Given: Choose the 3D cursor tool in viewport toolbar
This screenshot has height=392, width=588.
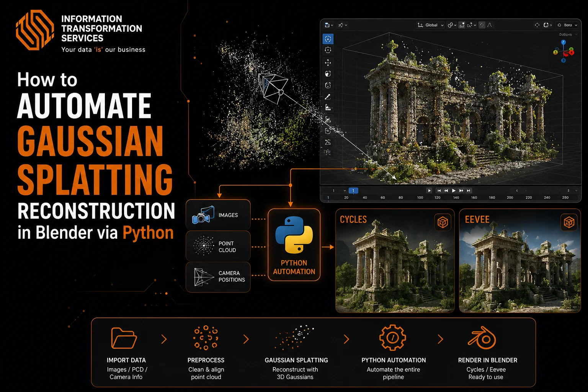Looking at the screenshot, I should [328, 50].
